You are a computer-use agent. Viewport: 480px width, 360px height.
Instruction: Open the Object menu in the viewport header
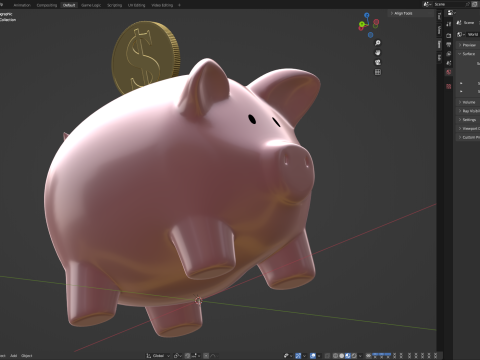(26, 356)
